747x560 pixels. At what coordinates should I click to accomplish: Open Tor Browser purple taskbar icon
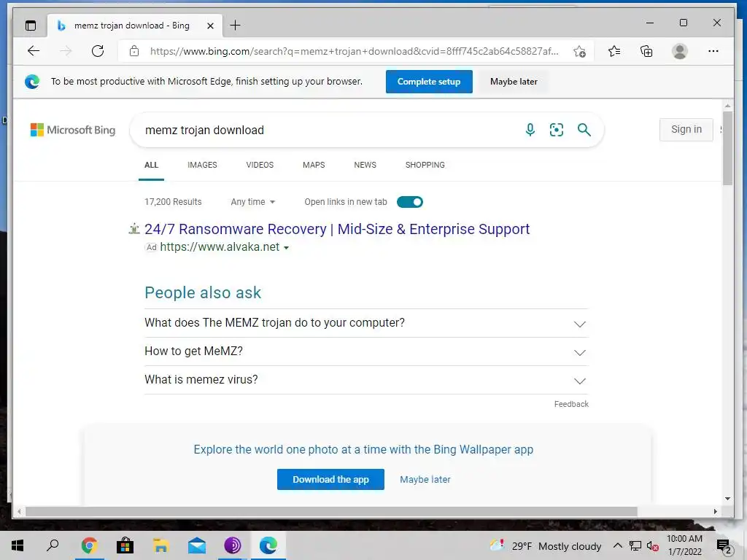click(x=233, y=545)
